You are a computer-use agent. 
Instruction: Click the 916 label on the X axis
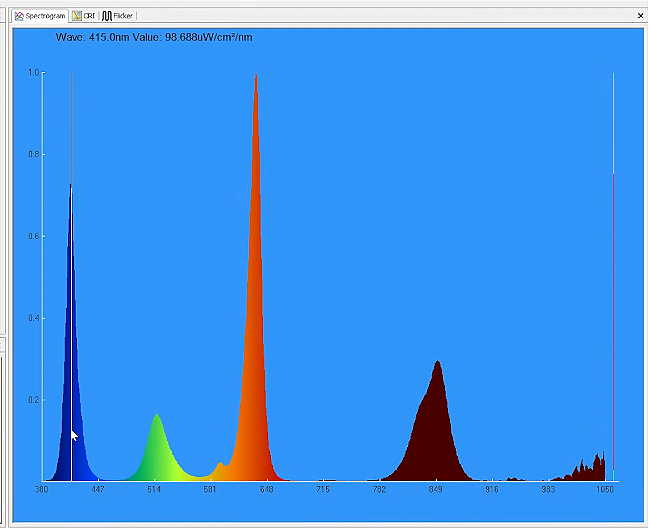pos(492,490)
